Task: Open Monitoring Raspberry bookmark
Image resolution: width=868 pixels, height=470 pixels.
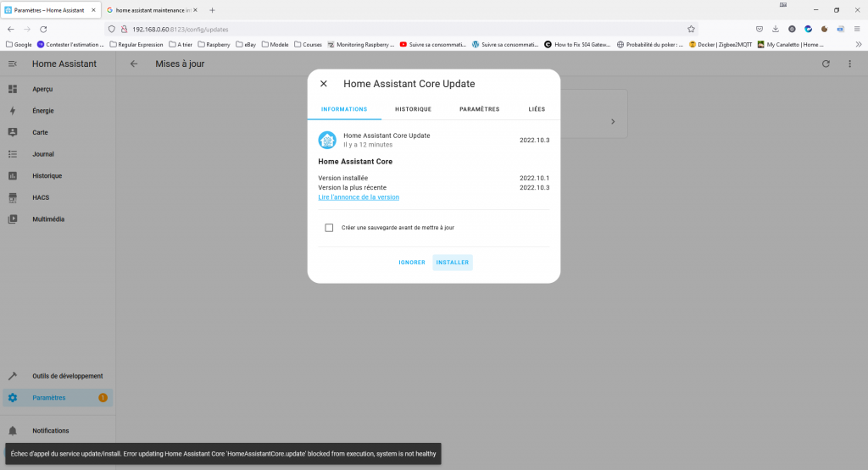Action: pos(361,44)
